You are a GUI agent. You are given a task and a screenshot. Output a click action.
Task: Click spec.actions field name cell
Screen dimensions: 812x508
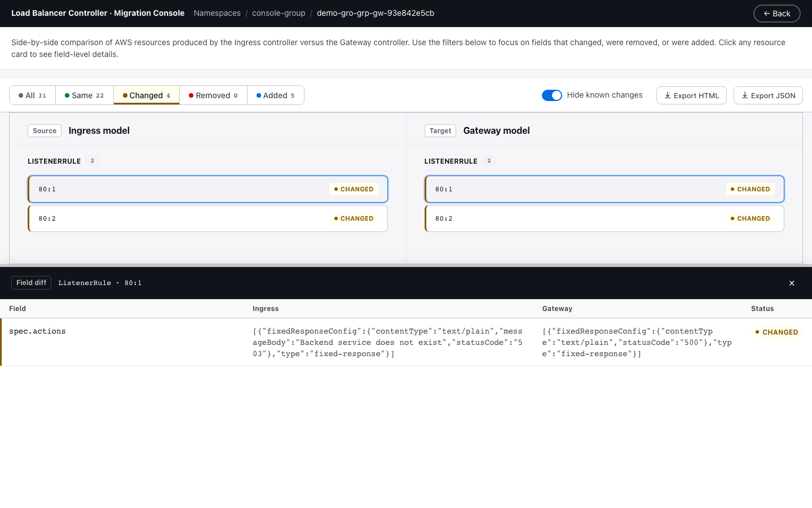pyautogui.click(x=37, y=331)
